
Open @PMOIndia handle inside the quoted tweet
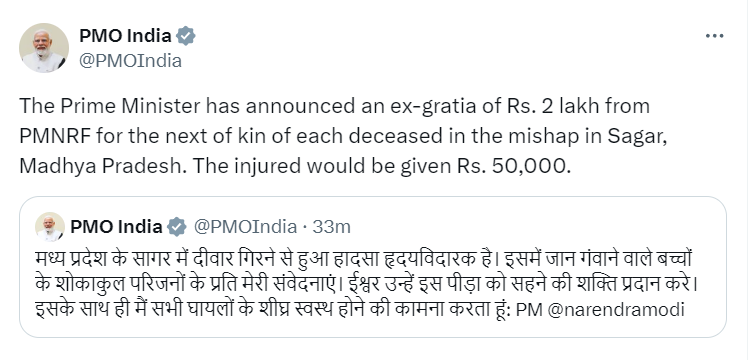point(244,227)
